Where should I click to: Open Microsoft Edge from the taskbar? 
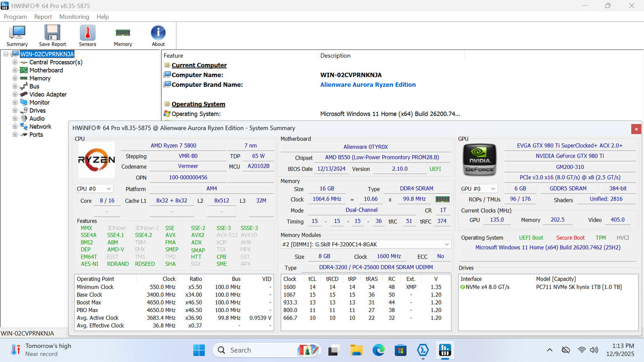coord(378,350)
